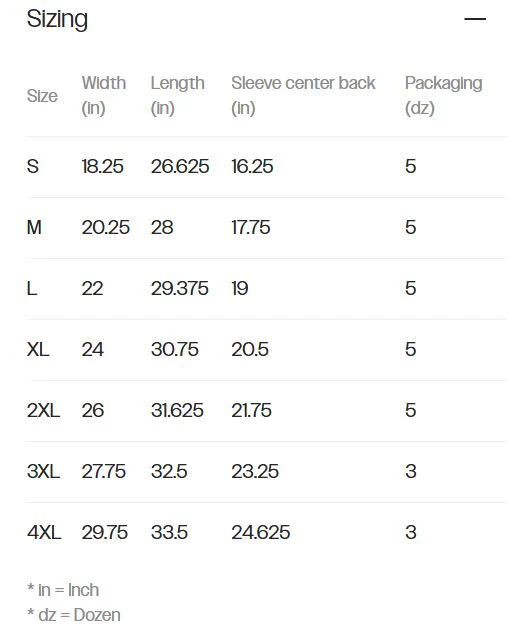Select the S size row label

33,167
